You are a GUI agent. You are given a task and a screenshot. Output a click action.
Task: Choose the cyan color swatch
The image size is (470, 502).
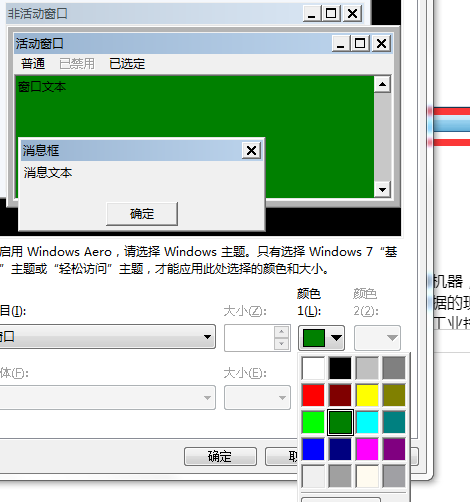[x=367, y=422]
